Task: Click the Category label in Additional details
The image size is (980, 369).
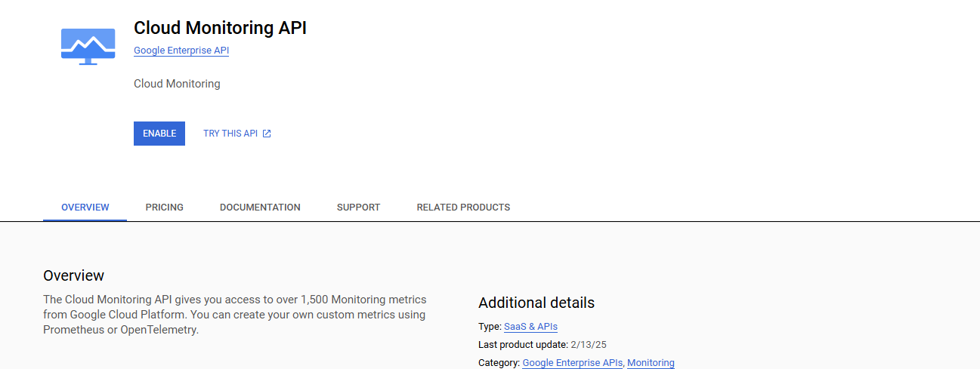Action: point(499,363)
